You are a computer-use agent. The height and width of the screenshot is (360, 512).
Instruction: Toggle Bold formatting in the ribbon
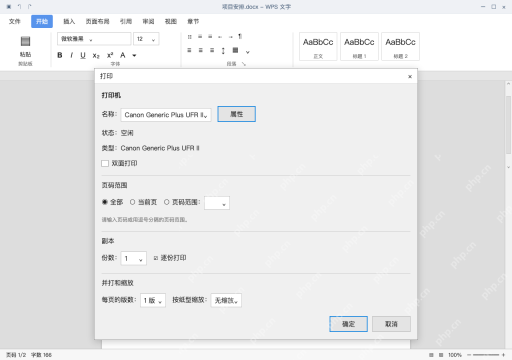(60, 55)
